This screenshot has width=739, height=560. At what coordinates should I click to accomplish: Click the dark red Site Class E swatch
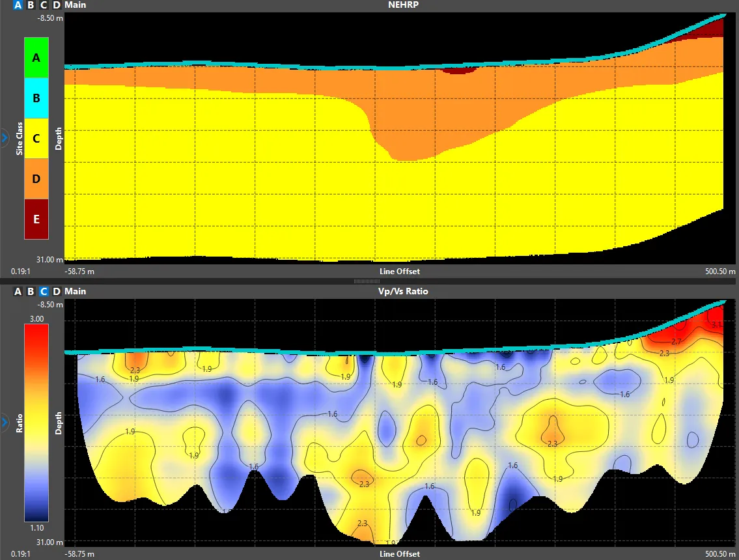[36, 219]
